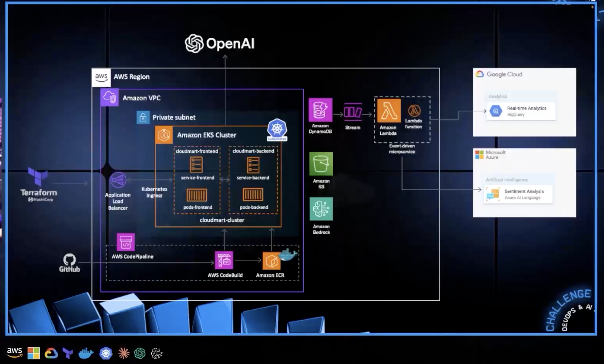
Task: Click the "Event-driven microservice" caption
Action: click(x=402, y=149)
